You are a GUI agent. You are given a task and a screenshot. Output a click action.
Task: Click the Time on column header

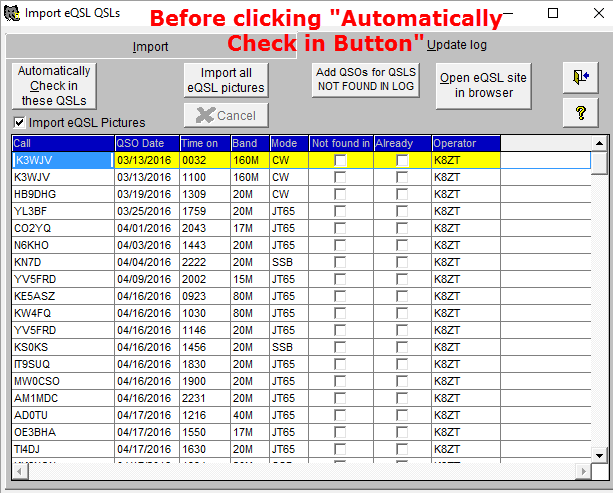tap(205, 143)
